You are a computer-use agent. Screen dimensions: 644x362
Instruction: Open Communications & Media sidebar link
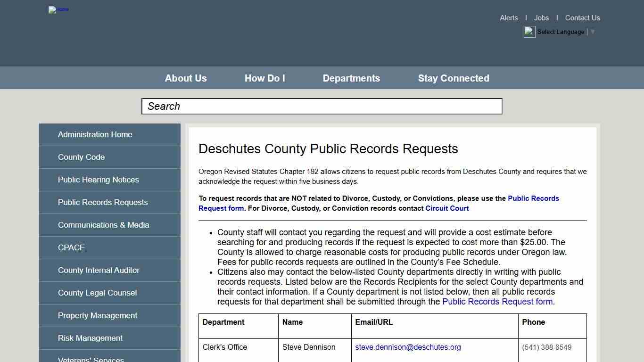(103, 225)
